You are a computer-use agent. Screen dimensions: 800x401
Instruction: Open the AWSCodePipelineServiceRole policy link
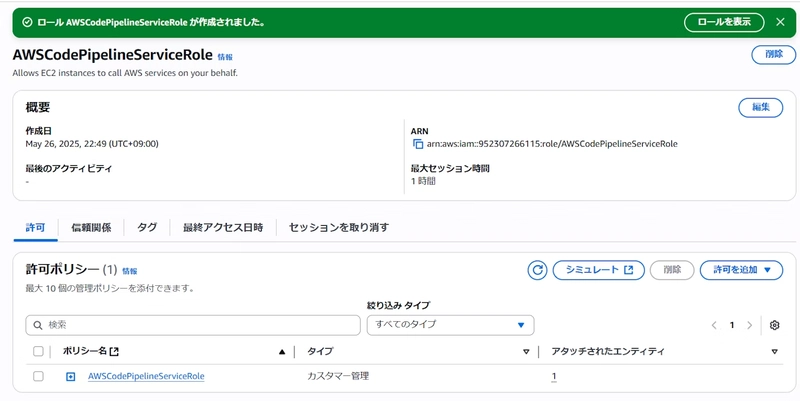(146, 376)
